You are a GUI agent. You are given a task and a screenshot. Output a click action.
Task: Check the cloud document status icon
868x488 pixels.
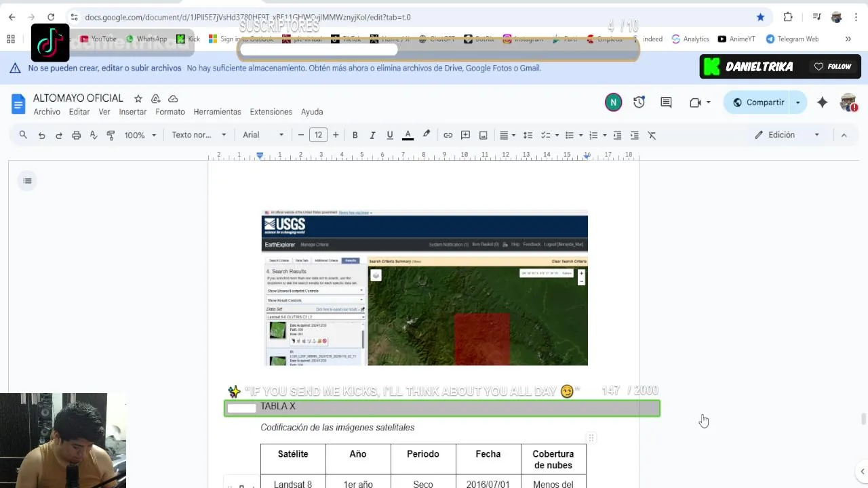coord(173,98)
